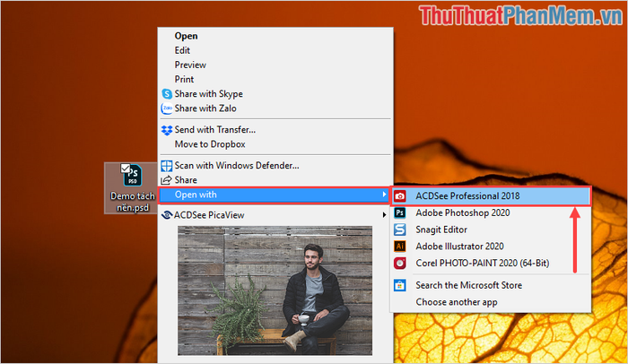Choose Share with Skype
Screen dimensions: 628x364
pyautogui.click(x=275, y=94)
